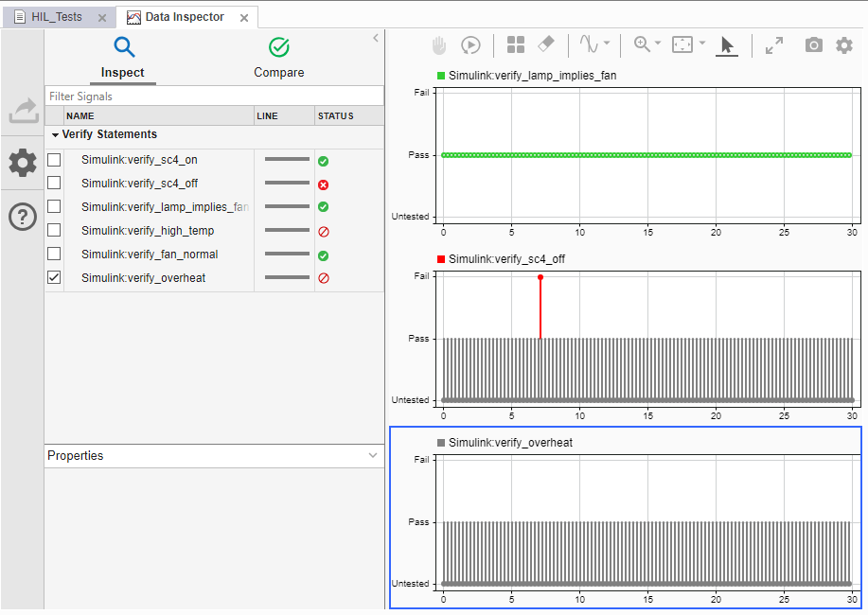Click the Filter Signals input field
This screenshot has height=615, width=868.
(214, 97)
